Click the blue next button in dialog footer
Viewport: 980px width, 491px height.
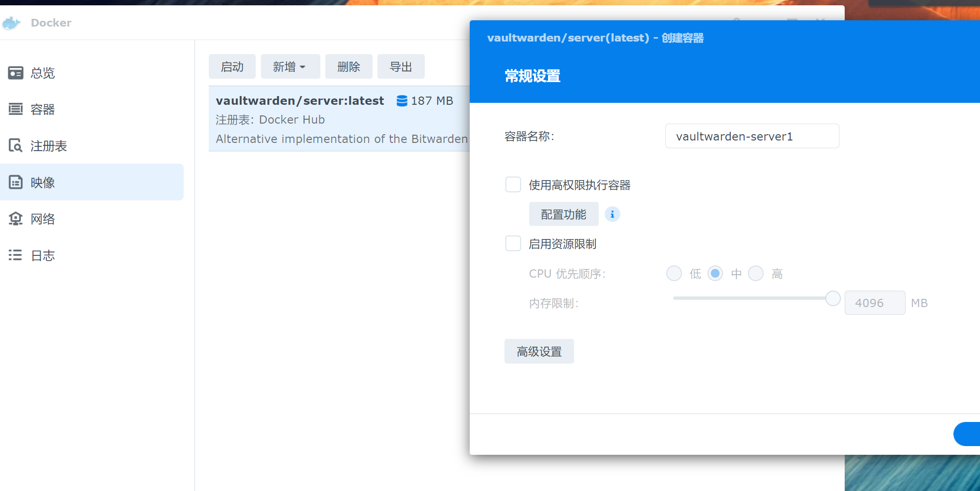pos(967,434)
